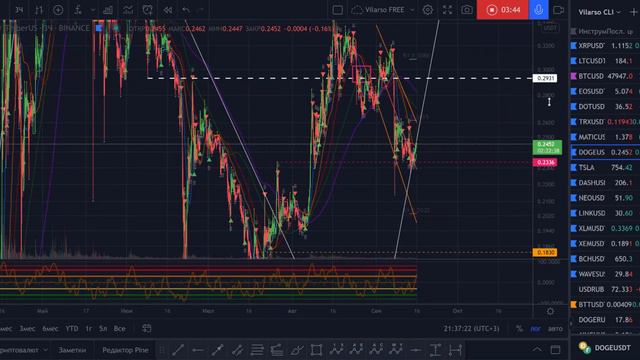Select the XLMUSD watchlist row
The width and height of the screenshot is (640, 360).
(x=605, y=228)
